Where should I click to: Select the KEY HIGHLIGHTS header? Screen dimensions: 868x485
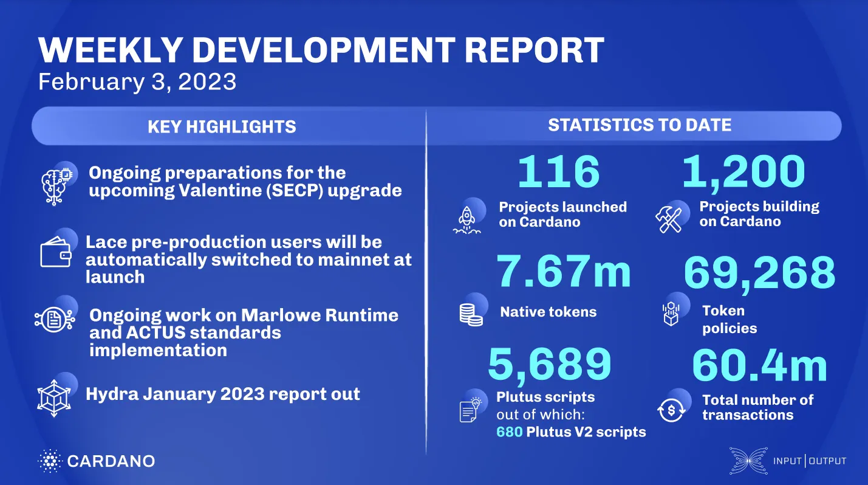[x=222, y=126]
